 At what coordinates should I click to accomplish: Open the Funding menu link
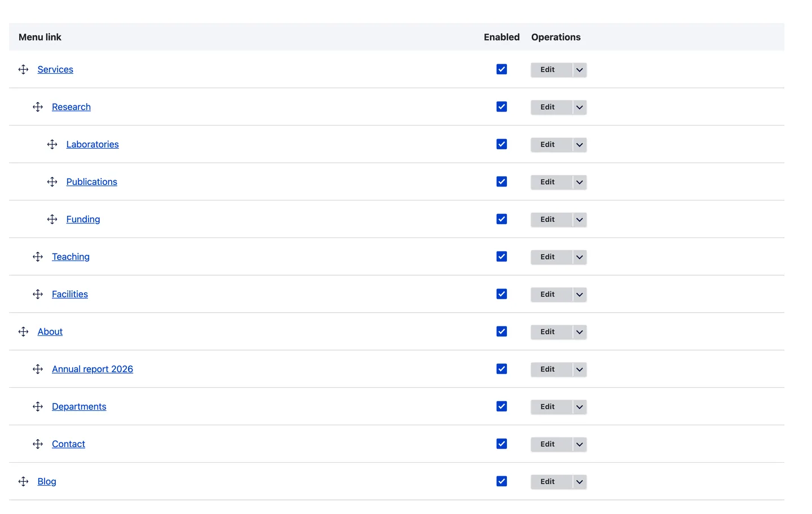coord(83,219)
